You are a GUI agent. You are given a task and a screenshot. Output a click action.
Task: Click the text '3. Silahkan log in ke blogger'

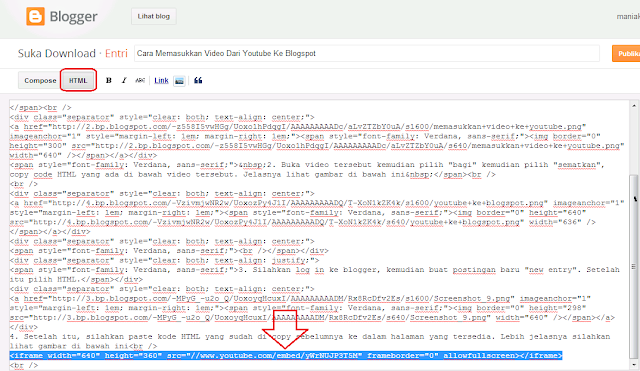coord(310,270)
